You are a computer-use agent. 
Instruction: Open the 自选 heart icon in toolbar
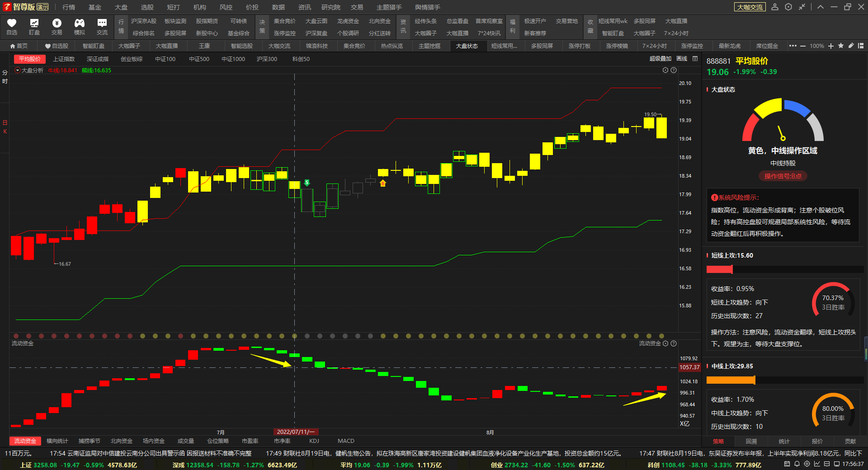pyautogui.click(x=12, y=26)
